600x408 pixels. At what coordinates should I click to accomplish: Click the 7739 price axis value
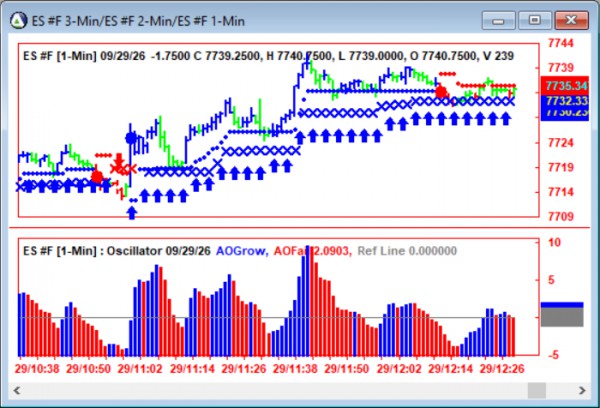[561, 68]
